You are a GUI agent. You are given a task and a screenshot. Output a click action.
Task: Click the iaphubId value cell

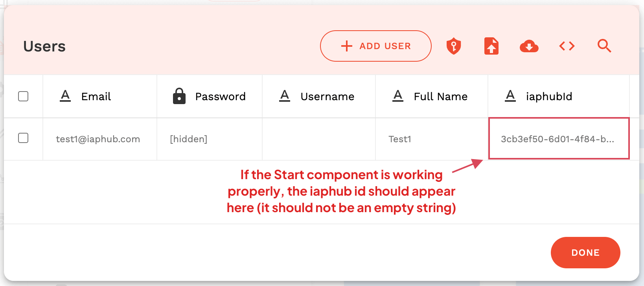pos(558,139)
